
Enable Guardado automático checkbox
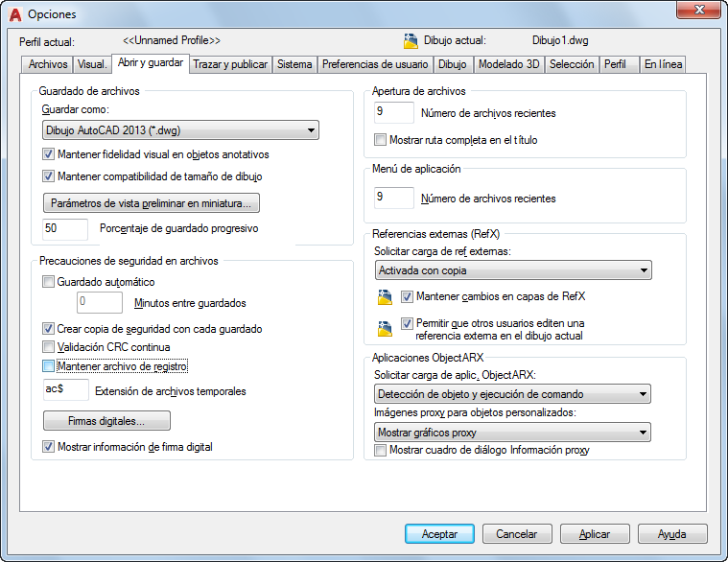(x=48, y=282)
